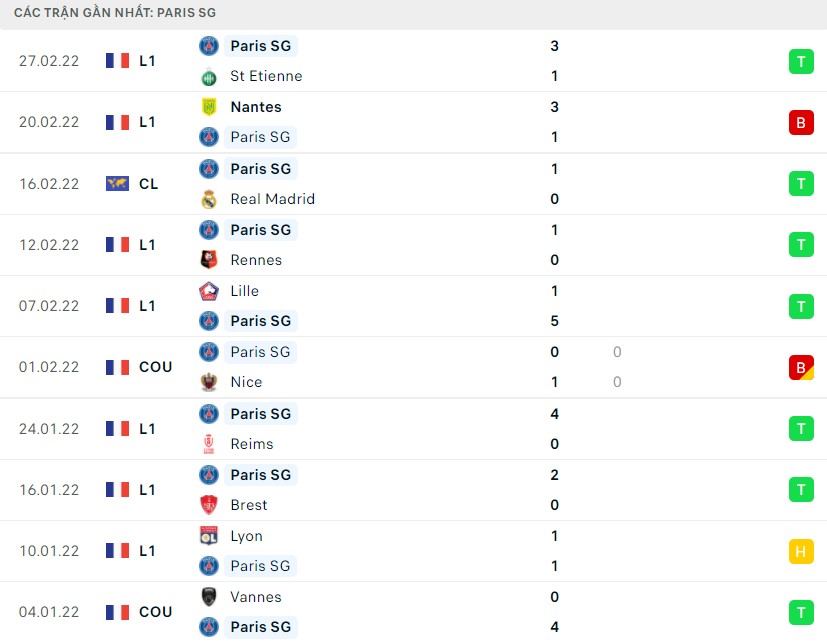Click the Nantes yellow club crest
Image resolution: width=827 pixels, height=642 pixels.
(x=209, y=107)
